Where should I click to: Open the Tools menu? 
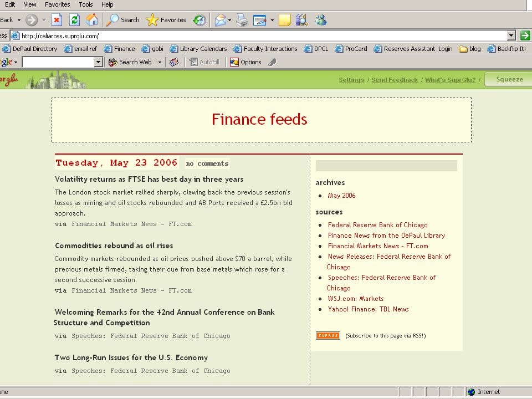(x=86, y=4)
